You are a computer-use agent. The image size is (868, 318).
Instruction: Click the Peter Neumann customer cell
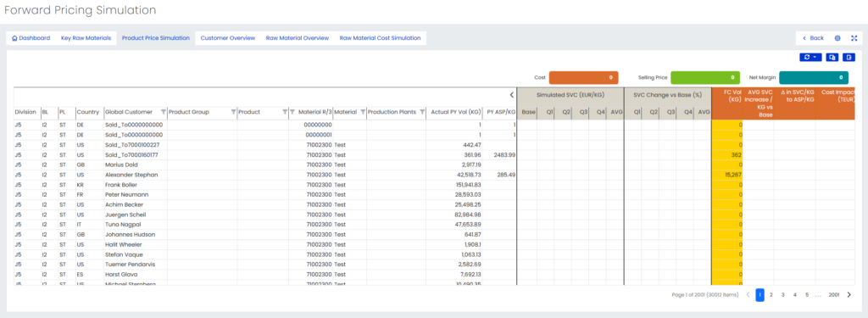135,194
